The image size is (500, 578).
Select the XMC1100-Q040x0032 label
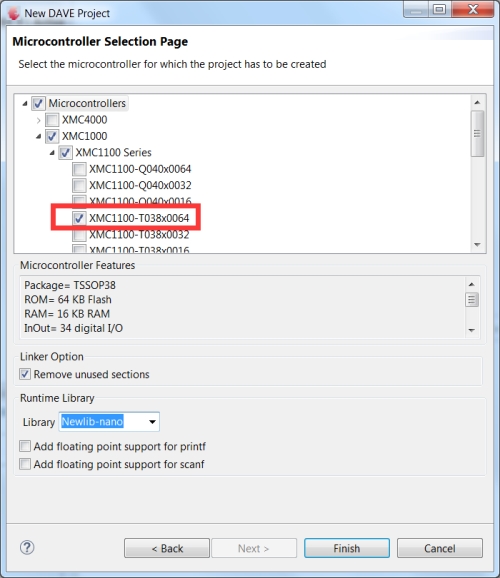[140, 185]
